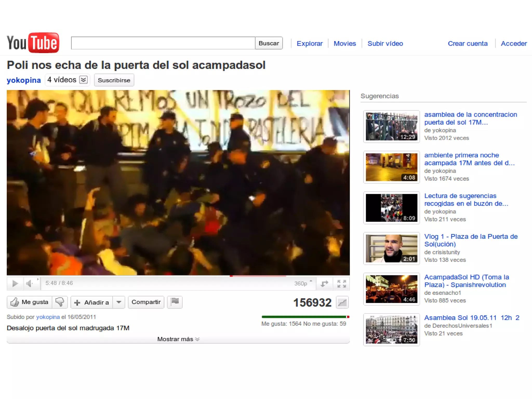
Task: Go to the Movies section
Action: (x=345, y=43)
